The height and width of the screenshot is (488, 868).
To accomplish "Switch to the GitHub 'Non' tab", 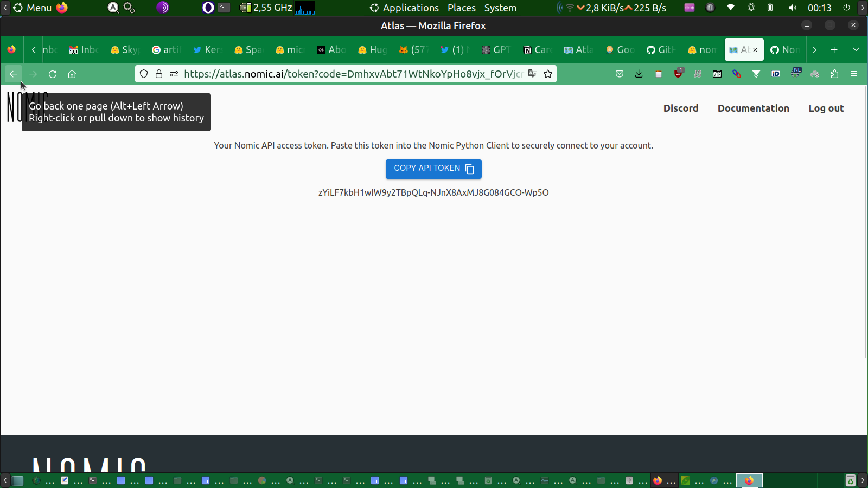I will tap(784, 50).
